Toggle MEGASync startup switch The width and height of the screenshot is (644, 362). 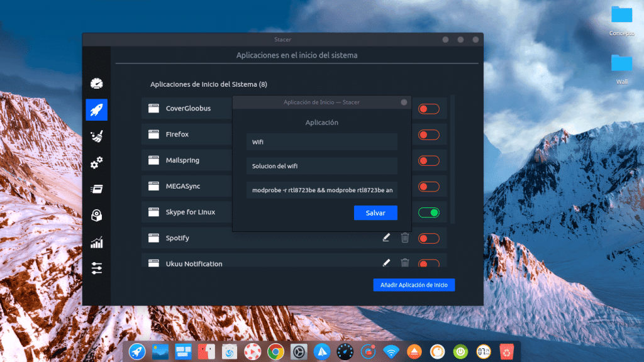(429, 187)
